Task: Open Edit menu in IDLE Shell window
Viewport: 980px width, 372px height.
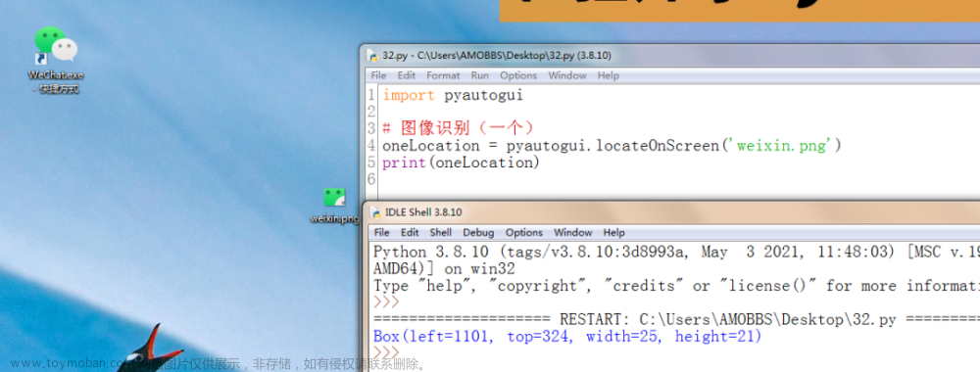Action: (x=410, y=233)
